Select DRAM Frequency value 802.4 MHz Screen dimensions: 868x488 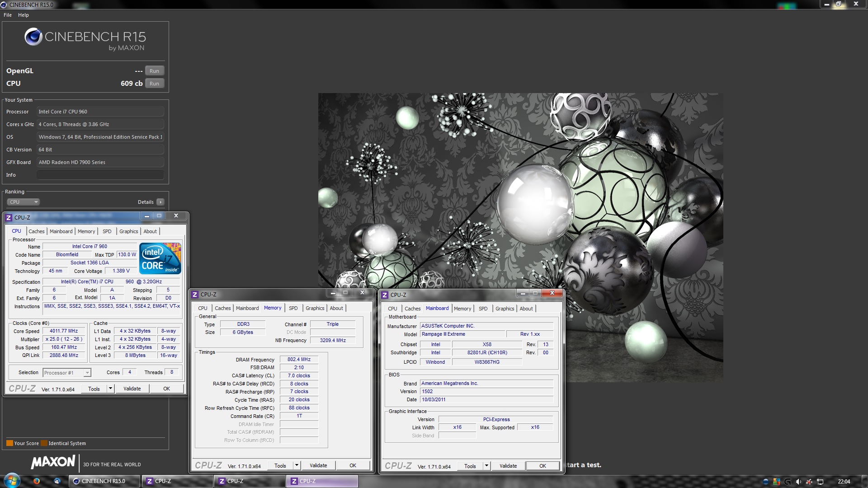(299, 360)
